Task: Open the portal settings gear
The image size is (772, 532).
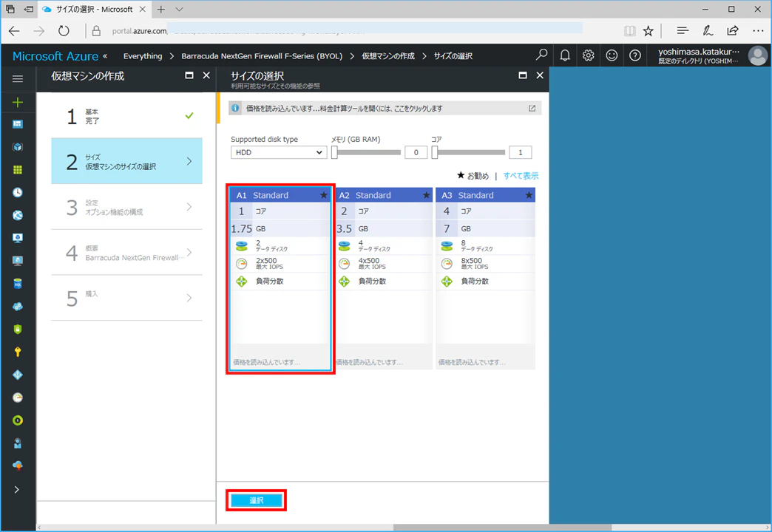Action: tap(589, 55)
